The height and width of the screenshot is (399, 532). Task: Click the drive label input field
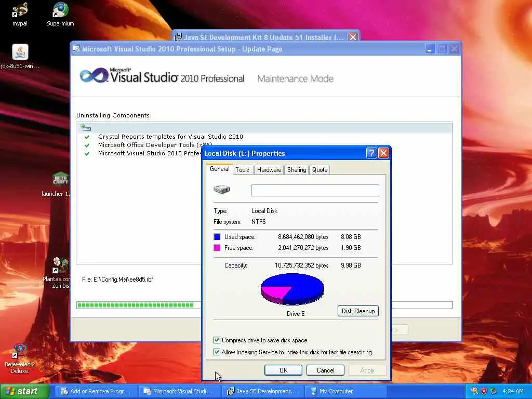(x=315, y=190)
